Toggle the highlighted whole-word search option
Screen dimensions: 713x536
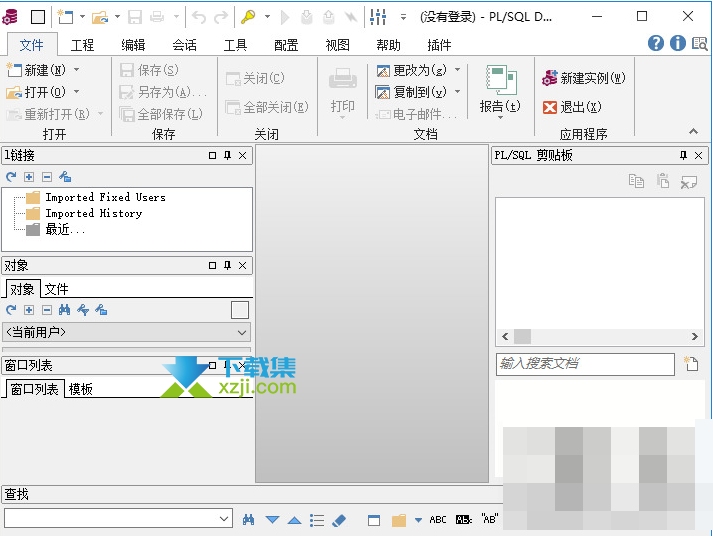(464, 519)
